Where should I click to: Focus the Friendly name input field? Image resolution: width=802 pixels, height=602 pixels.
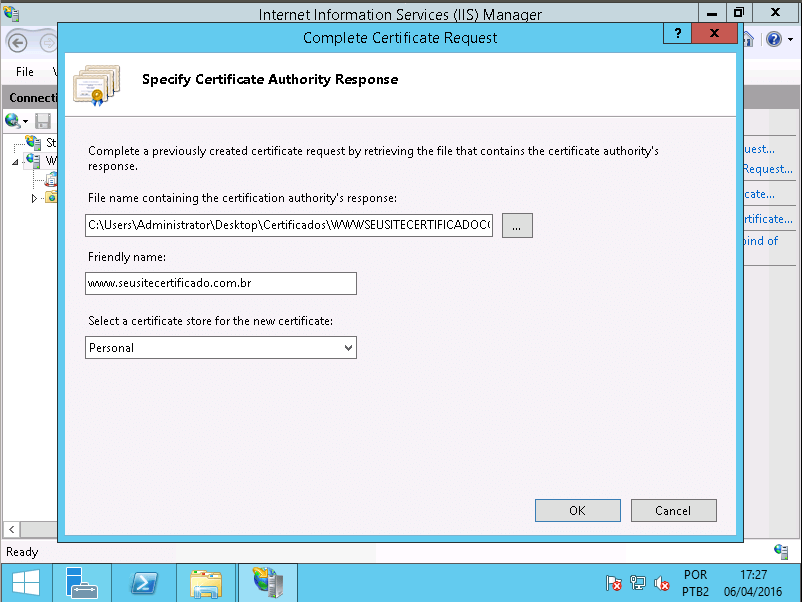click(x=220, y=283)
